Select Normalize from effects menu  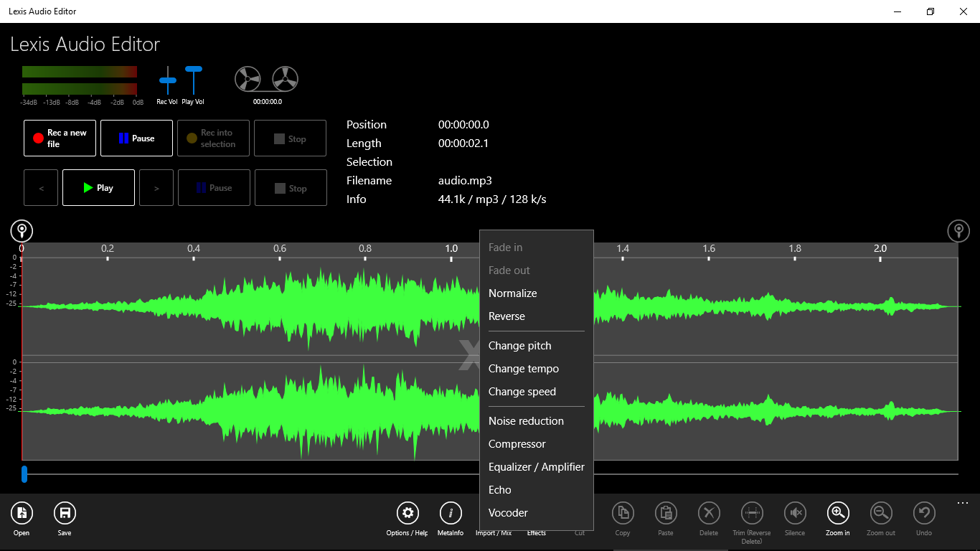click(x=512, y=293)
